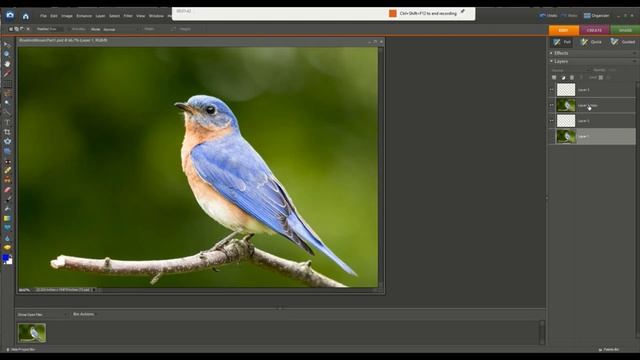Viewport: 640px width, 360px height.
Task: Open the layer blend mode dropdown
Action: (x=570, y=70)
